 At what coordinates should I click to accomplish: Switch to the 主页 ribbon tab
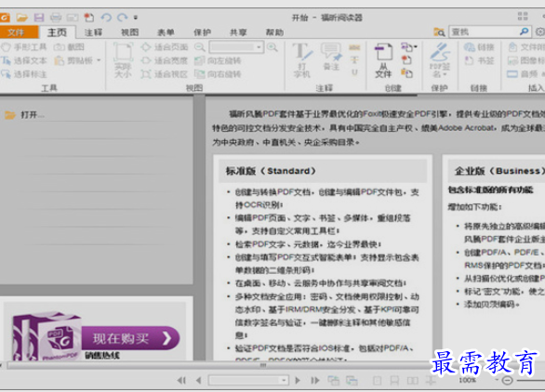[57, 33]
